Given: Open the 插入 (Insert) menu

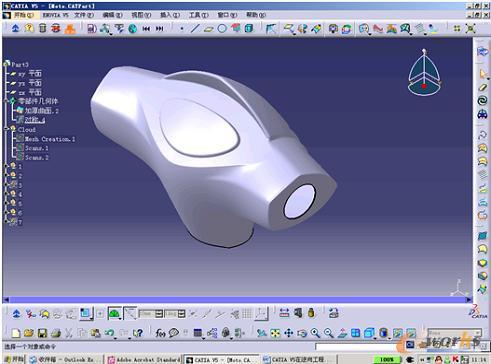Looking at the screenshot, I should point(170,15).
